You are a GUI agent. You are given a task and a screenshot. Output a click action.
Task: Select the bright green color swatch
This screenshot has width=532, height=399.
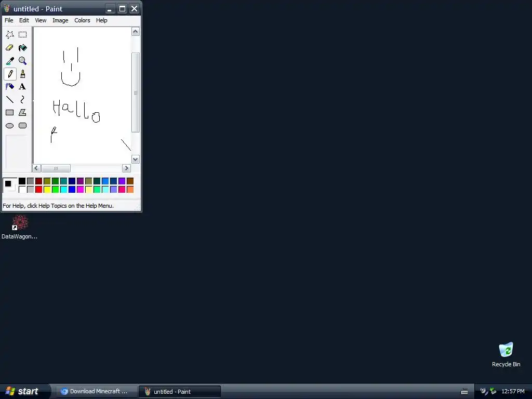click(x=55, y=189)
